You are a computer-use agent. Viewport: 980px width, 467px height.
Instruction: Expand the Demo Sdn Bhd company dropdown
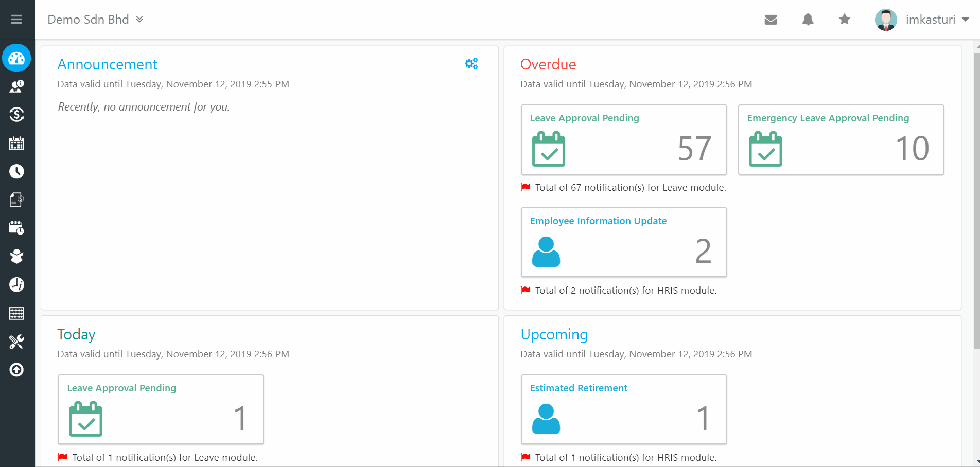95,20
